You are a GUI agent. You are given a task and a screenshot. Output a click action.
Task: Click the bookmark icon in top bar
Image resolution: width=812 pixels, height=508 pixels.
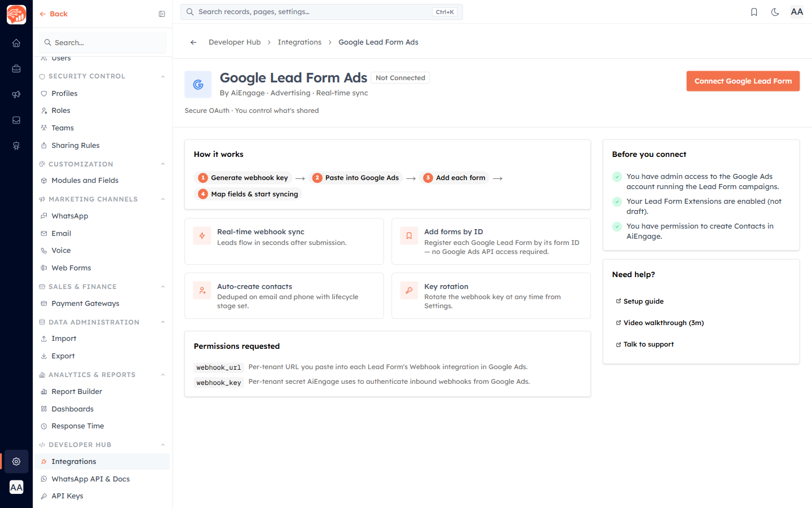(x=754, y=12)
